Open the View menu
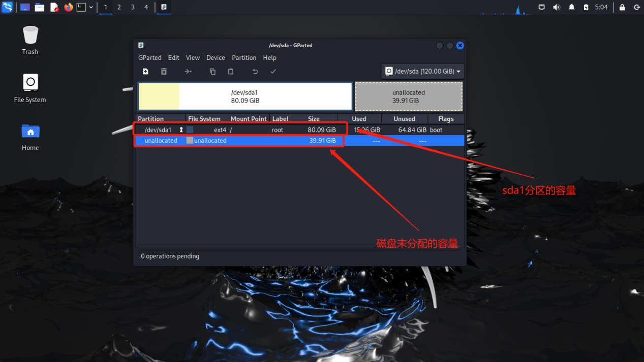644x362 pixels. point(193,58)
